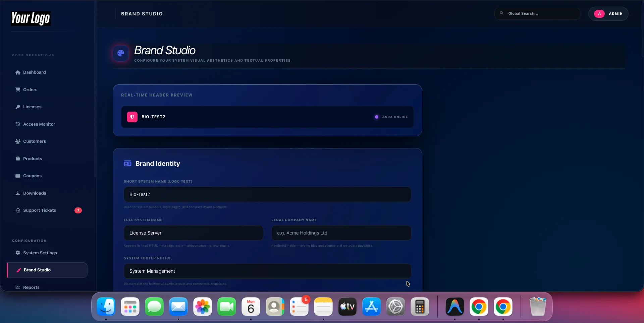Open Contacts from the dock

point(275,307)
